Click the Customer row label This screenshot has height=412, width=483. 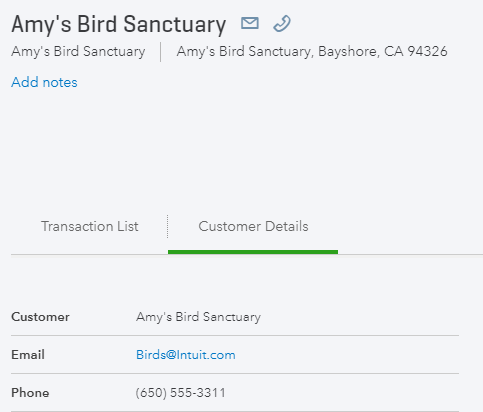pyautogui.click(x=40, y=317)
